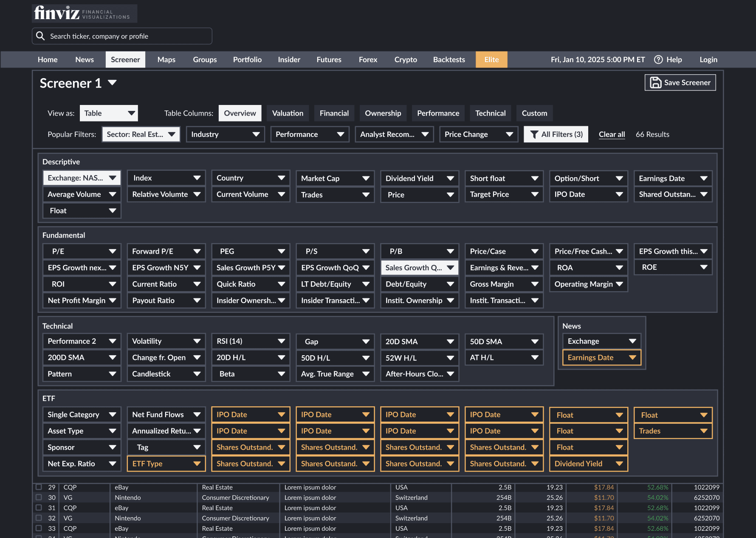The width and height of the screenshot is (756, 538).
Task: Switch to the Crypto navigation tab
Action: [406, 59]
